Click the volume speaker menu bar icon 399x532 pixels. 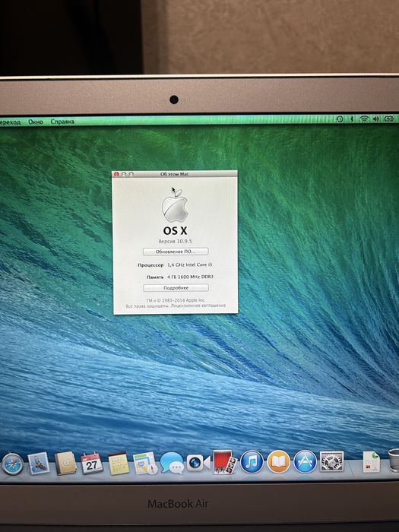click(376, 119)
